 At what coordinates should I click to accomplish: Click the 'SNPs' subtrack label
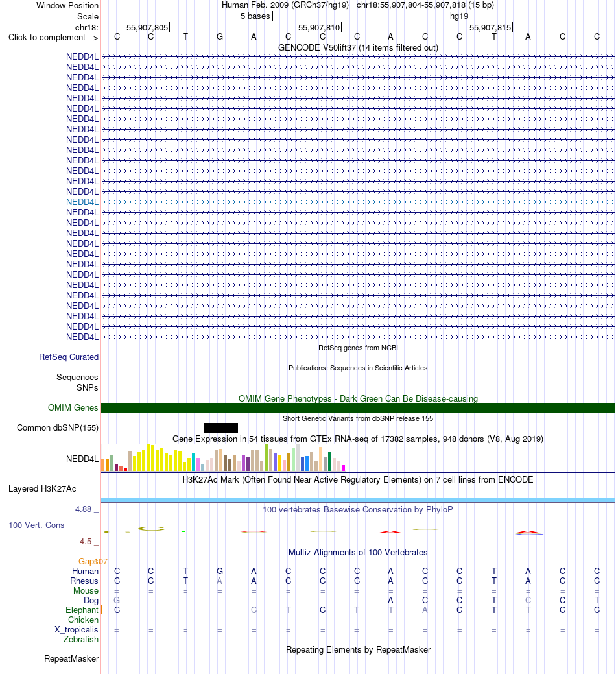(x=87, y=387)
